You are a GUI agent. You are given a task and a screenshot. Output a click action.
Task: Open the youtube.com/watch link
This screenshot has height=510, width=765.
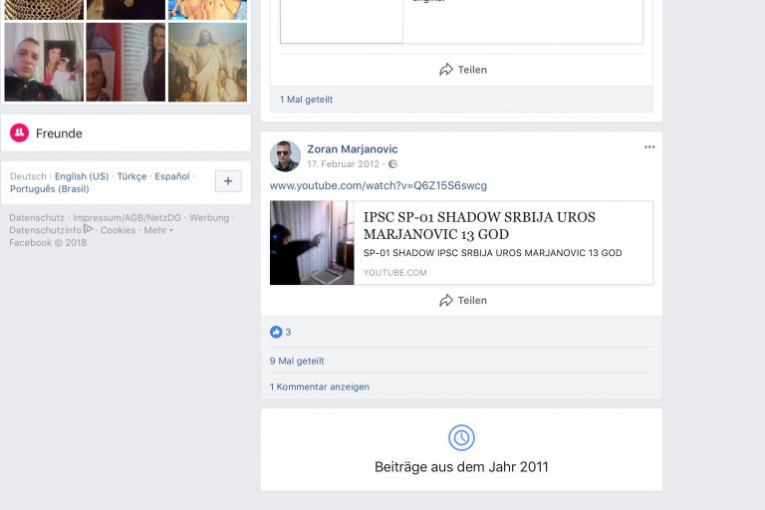click(x=378, y=186)
